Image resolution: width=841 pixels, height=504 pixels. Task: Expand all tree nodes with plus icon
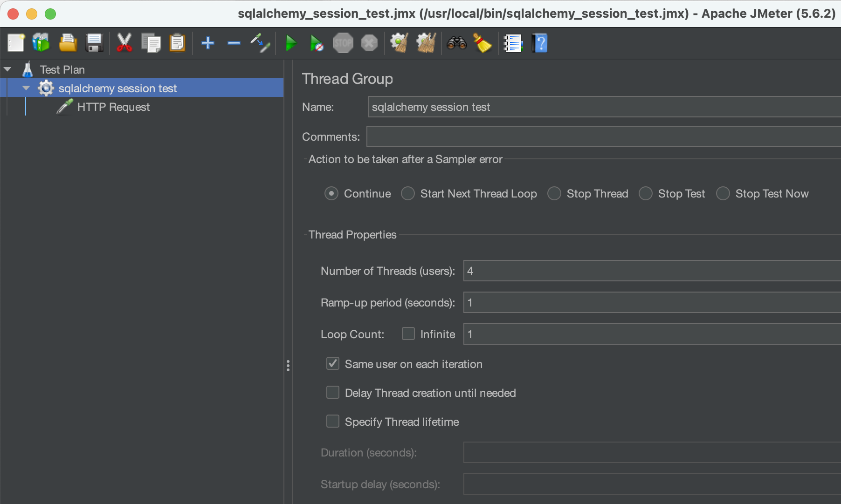[x=208, y=43]
